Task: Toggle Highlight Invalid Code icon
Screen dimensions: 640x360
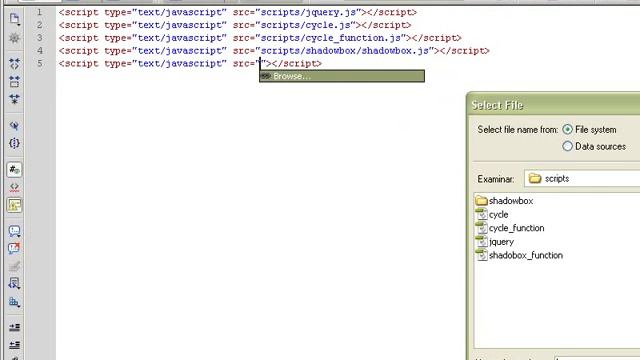Action: point(14,187)
